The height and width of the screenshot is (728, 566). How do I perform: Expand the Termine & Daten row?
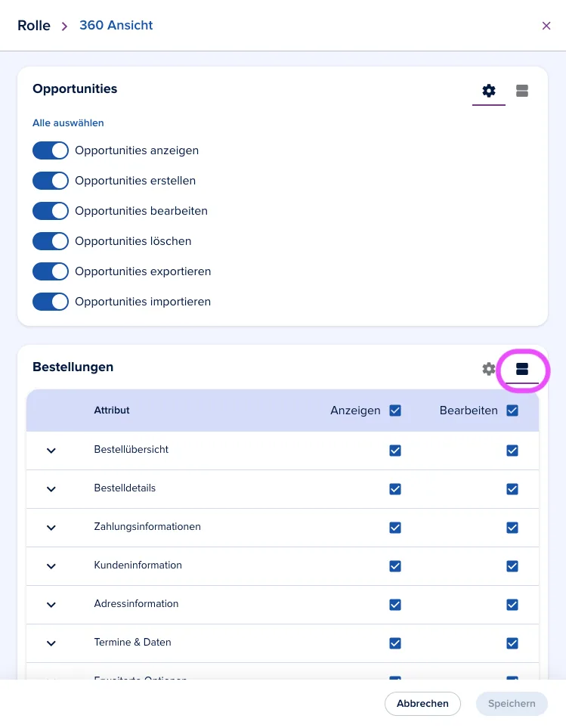click(51, 643)
